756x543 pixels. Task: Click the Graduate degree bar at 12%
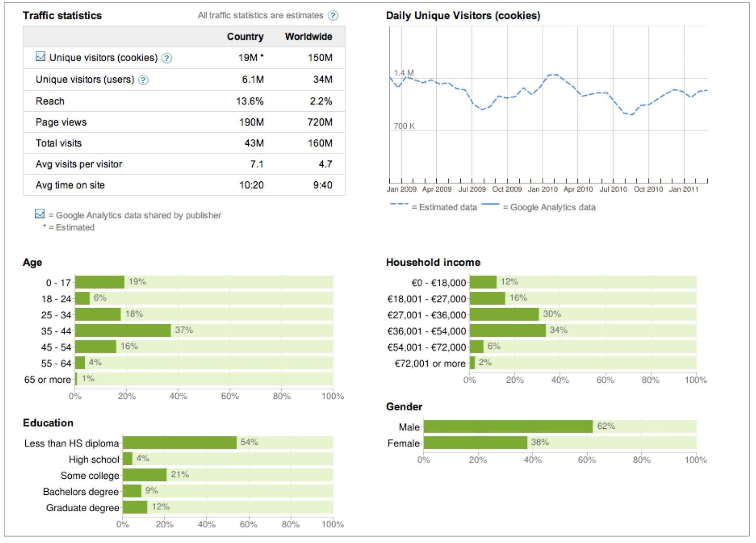coord(135,507)
